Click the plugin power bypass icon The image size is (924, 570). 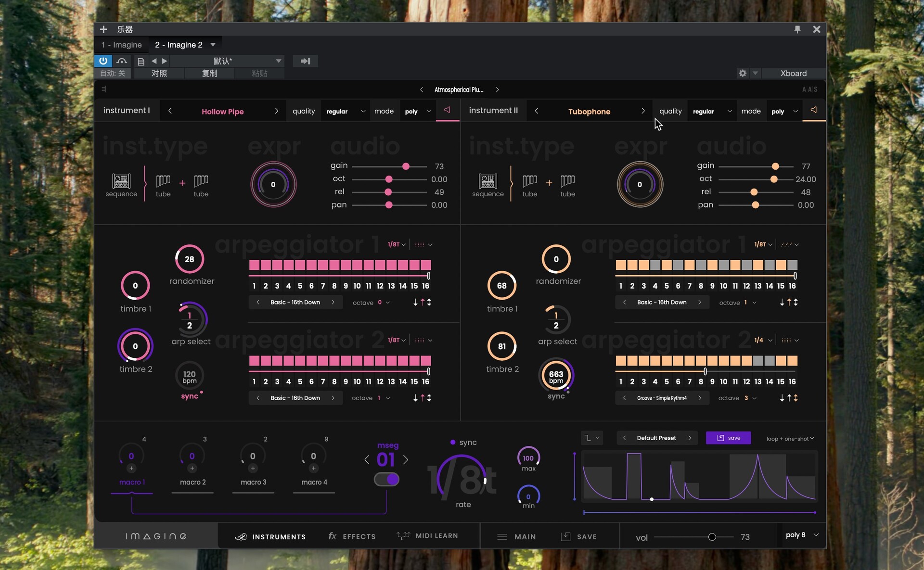coord(103,61)
